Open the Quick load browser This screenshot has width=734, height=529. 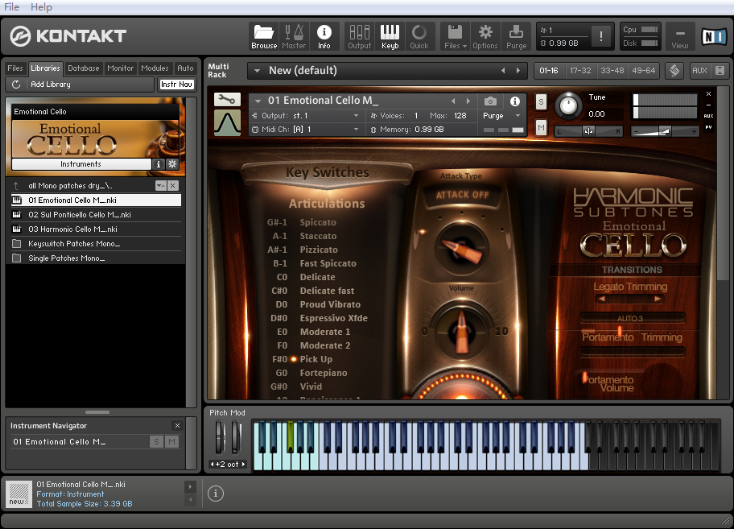click(x=419, y=37)
